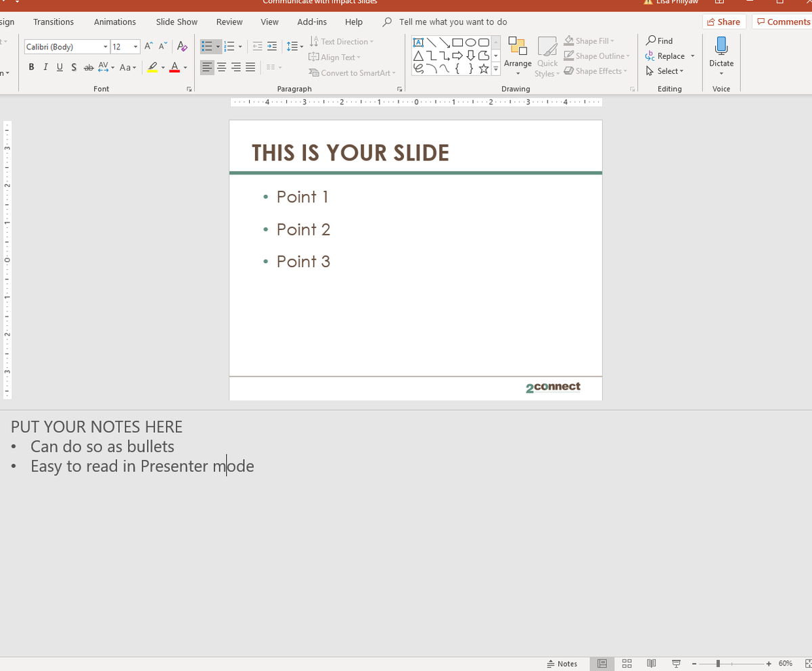Open line spacing dropdown
Screen dimensions: 812x671
click(294, 46)
